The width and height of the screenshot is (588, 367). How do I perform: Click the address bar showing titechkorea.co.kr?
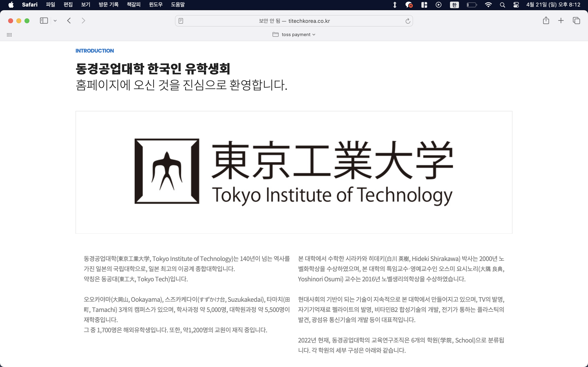click(x=294, y=21)
